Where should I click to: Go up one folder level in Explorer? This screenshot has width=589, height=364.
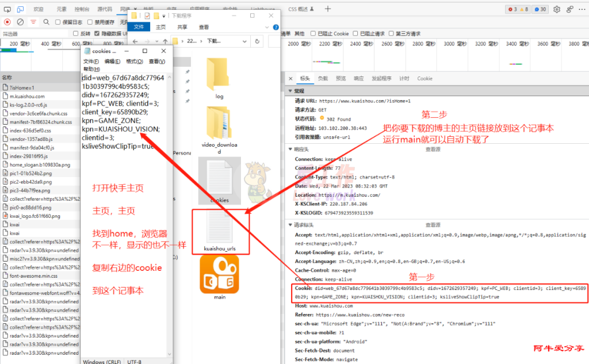[x=165, y=41]
